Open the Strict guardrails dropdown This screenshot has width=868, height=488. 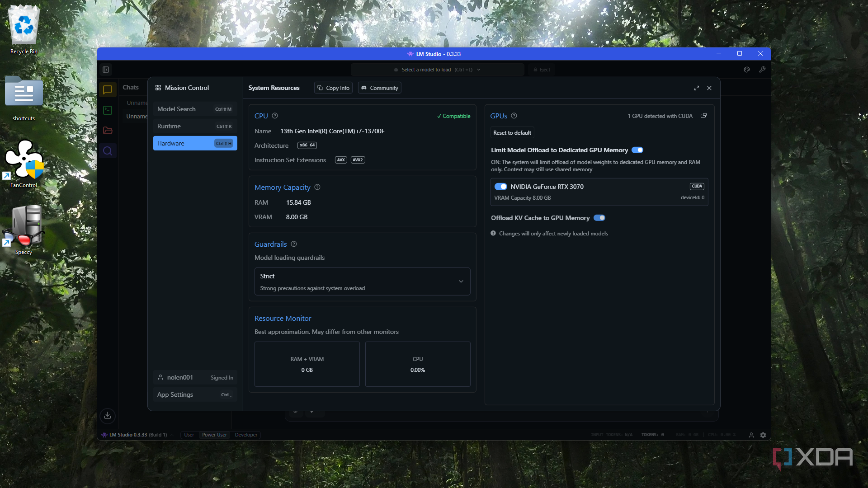tap(363, 282)
